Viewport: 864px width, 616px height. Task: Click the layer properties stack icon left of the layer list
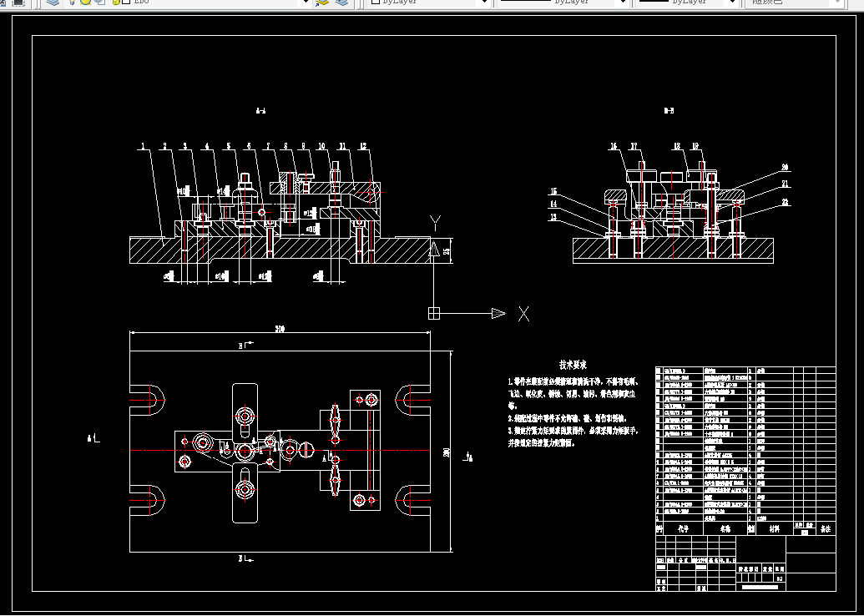pyautogui.click(x=53, y=3)
